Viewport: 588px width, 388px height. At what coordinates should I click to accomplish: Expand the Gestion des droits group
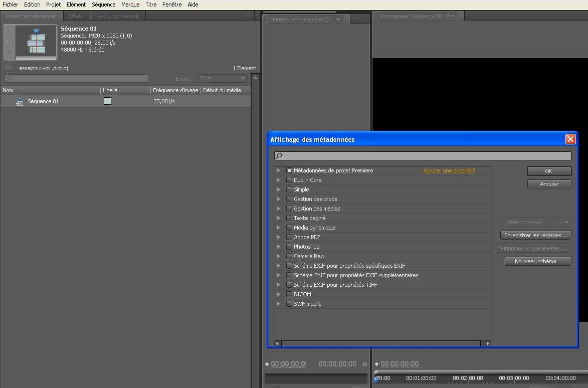279,199
